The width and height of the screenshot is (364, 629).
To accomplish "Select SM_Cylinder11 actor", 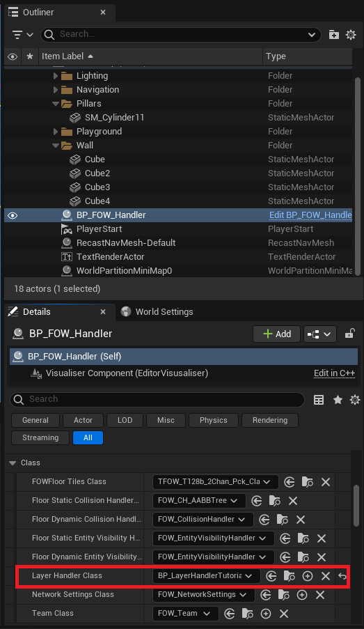I will (114, 118).
